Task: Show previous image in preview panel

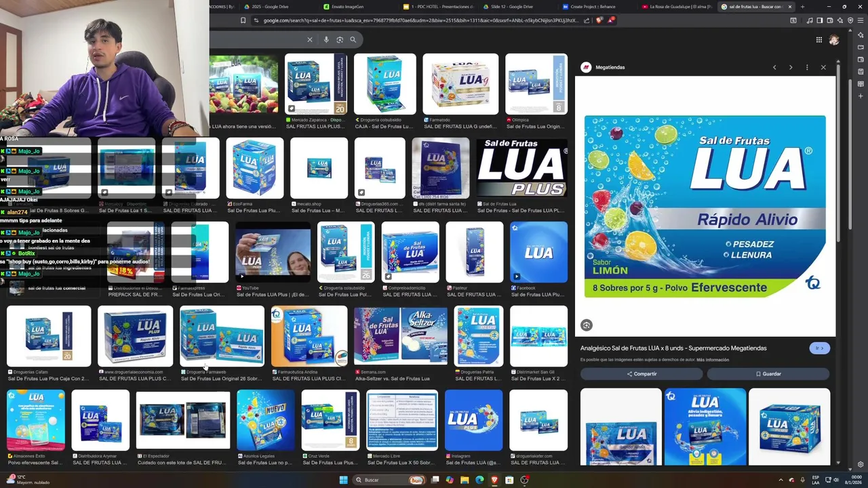Action: 774,67
